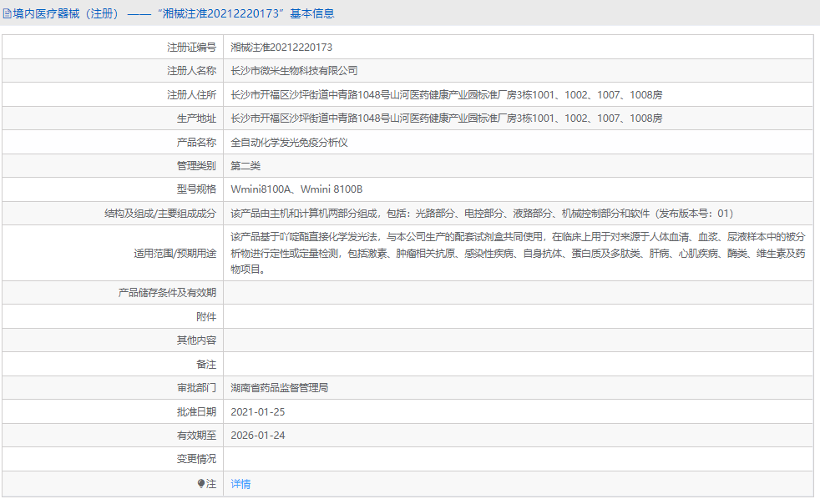Select the page title 境内医疗器械（注册）基本信息

coord(173,13)
